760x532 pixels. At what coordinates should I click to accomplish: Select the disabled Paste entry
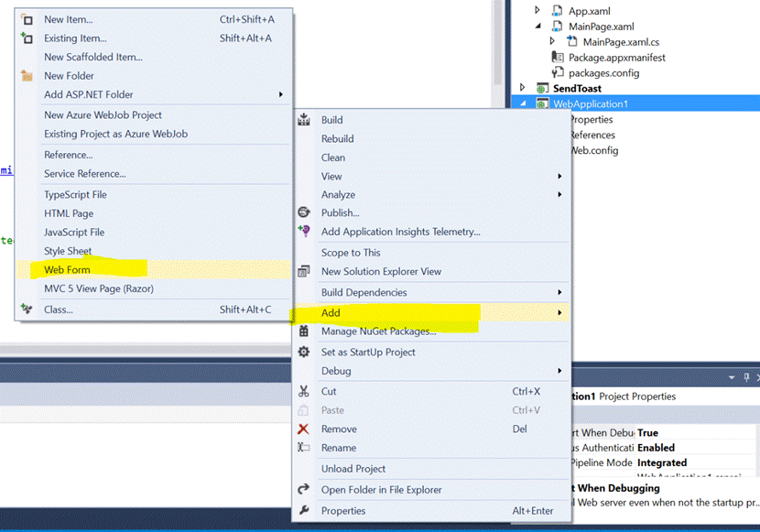[431, 410]
